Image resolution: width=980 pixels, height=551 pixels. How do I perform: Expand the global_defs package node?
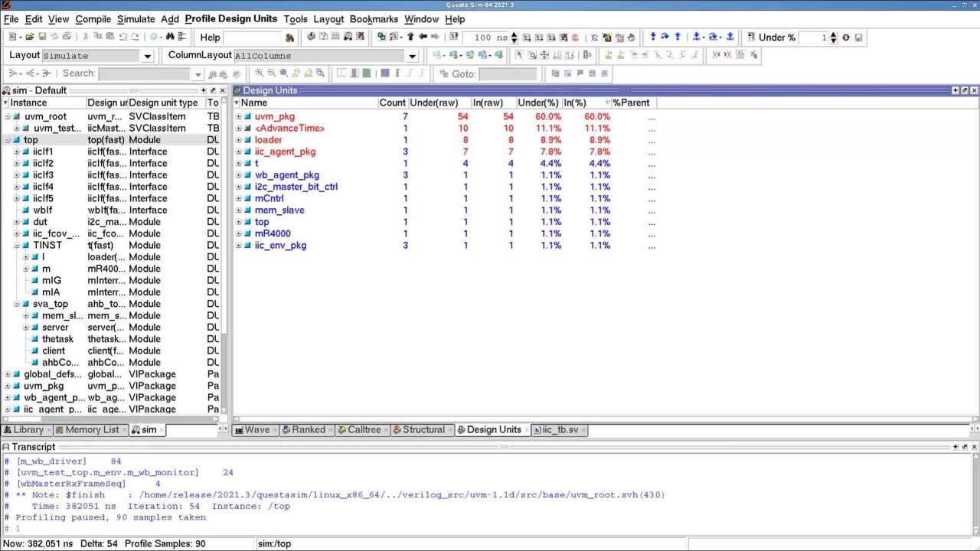tap(7, 374)
